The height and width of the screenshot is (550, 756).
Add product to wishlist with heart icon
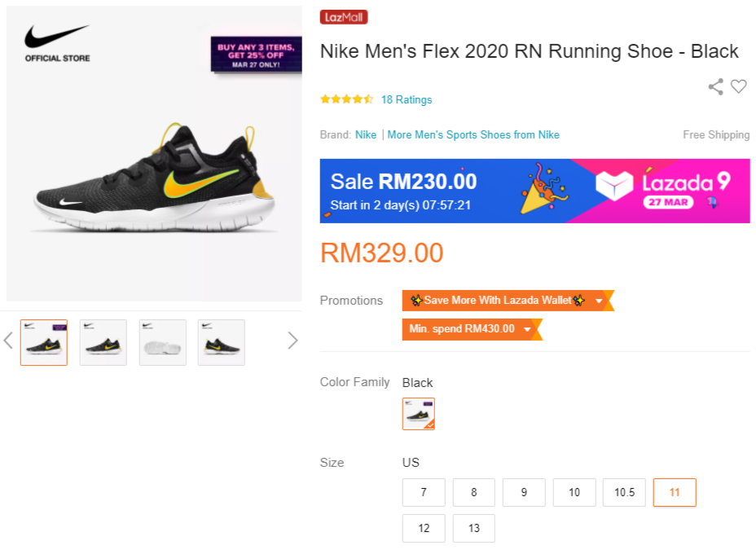739,86
